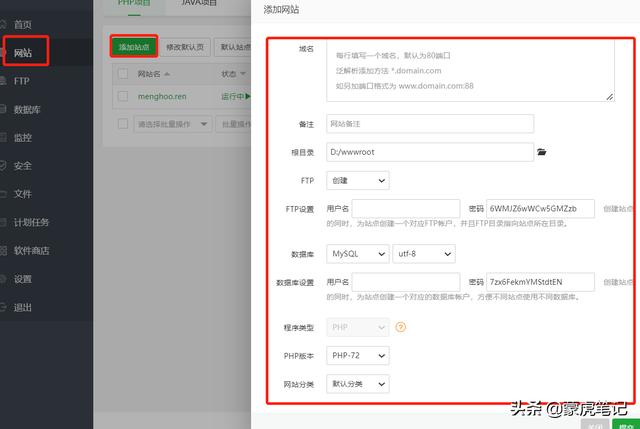The width and height of the screenshot is (640, 429).
Task: Click the orange help icon next to PHP type
Action: pos(401,327)
